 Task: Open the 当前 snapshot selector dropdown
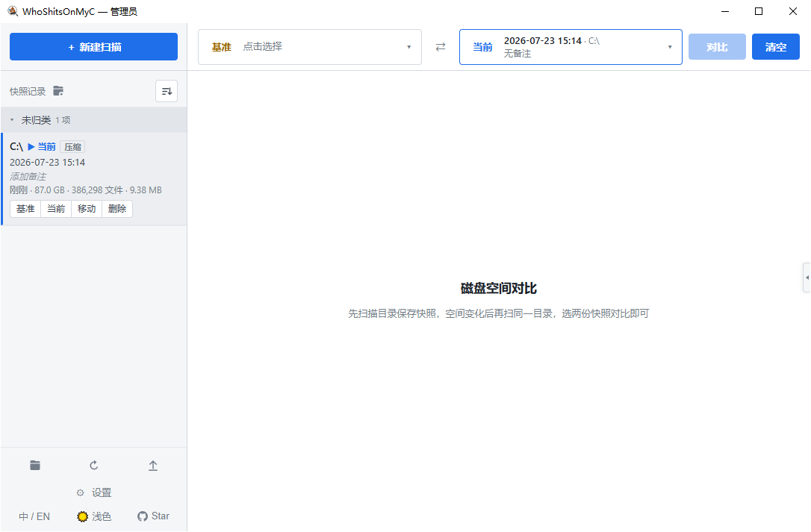click(x=571, y=47)
